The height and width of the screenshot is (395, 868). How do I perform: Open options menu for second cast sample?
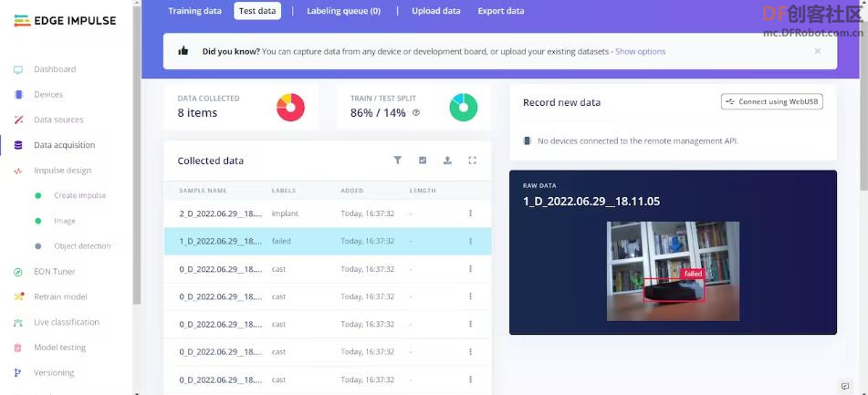(x=471, y=296)
